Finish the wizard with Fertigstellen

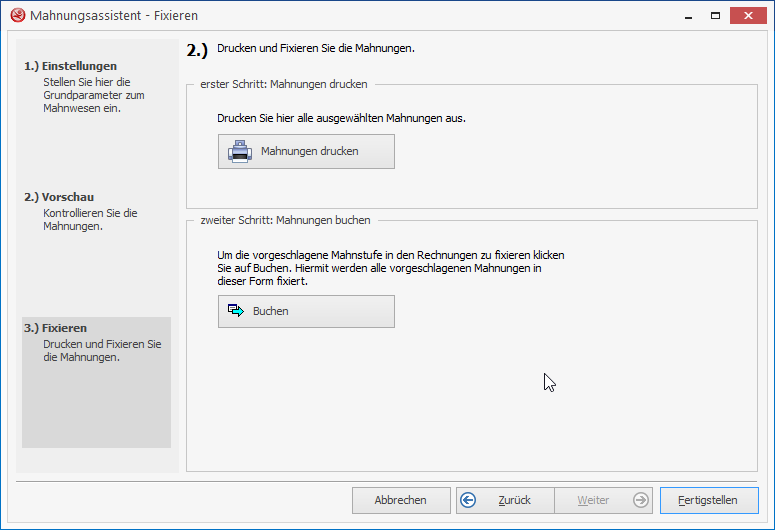point(708,500)
